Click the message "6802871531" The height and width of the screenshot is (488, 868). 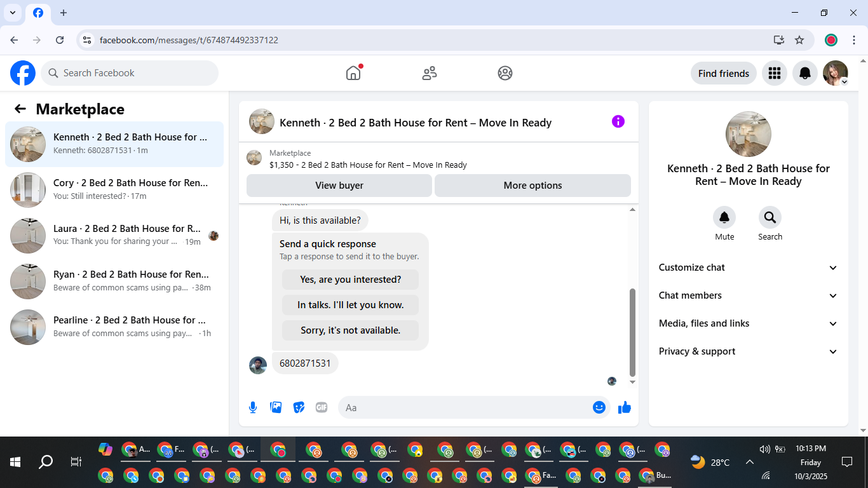coord(305,363)
